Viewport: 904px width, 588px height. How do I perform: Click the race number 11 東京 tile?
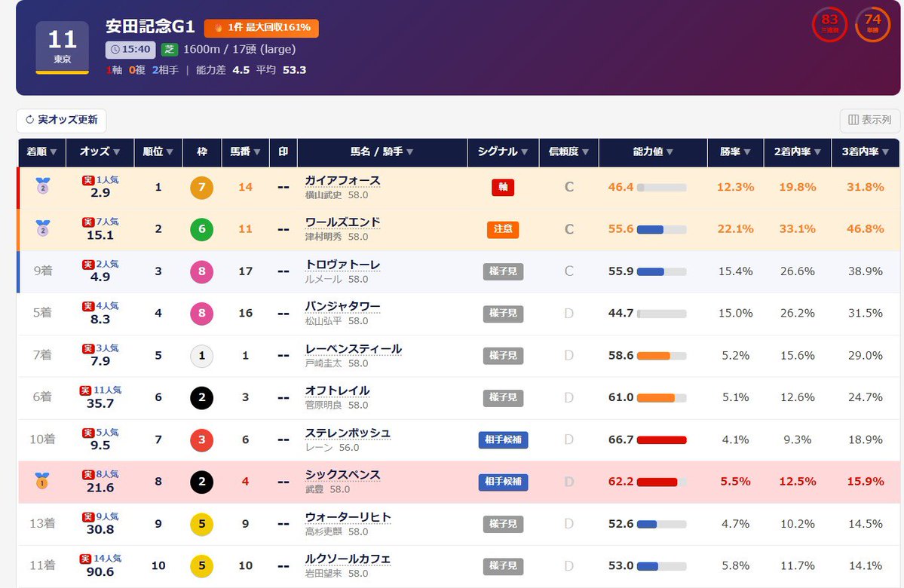[x=63, y=47]
